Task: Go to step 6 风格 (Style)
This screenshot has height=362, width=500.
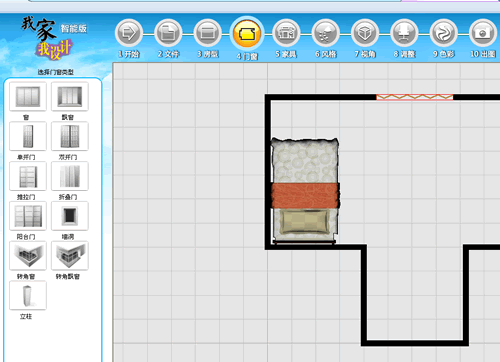Action: (326, 33)
